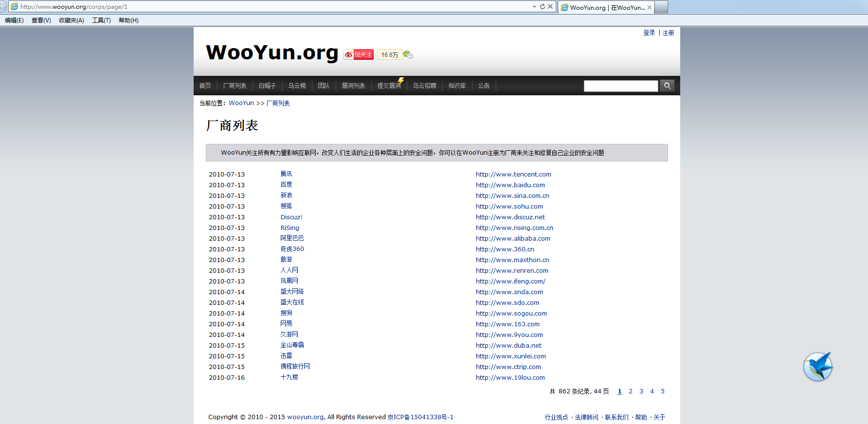Image resolution: width=868 pixels, height=424 pixels.
Task: Open http://www.maxthon.cn link
Action: pyautogui.click(x=512, y=260)
